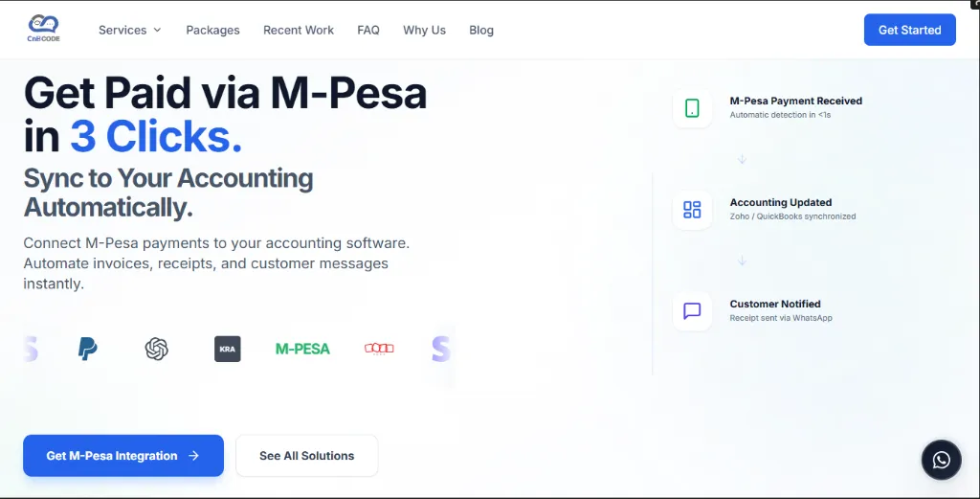Screen dimensions: 980x499
Task: Open the Packages page
Action: 212,30
